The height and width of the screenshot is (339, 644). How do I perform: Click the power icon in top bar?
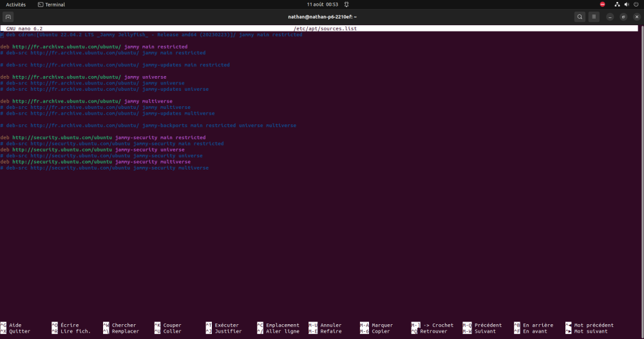point(635,5)
